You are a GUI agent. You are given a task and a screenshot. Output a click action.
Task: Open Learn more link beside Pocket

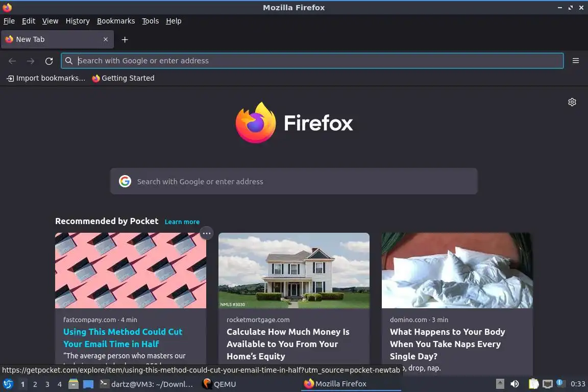182,222
